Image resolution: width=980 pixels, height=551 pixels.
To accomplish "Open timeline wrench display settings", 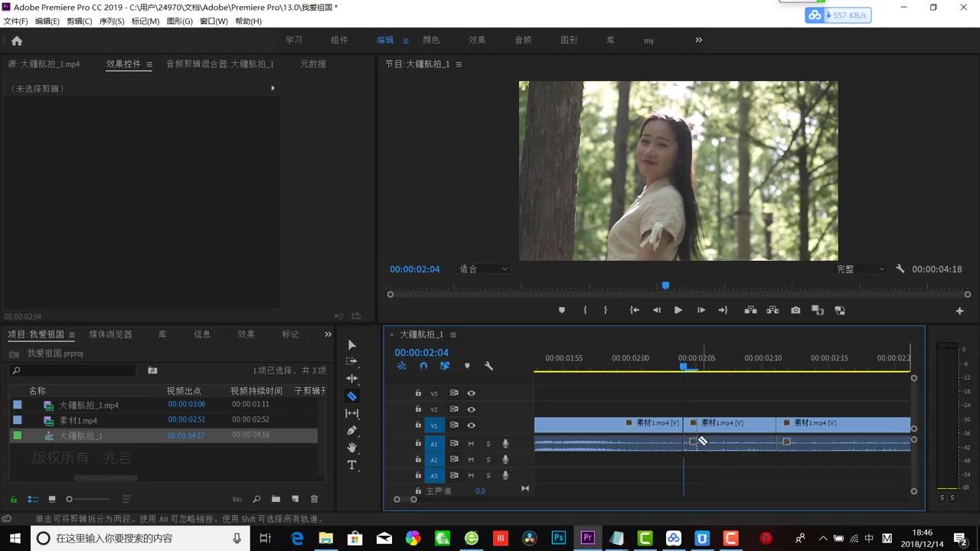I will tap(488, 366).
